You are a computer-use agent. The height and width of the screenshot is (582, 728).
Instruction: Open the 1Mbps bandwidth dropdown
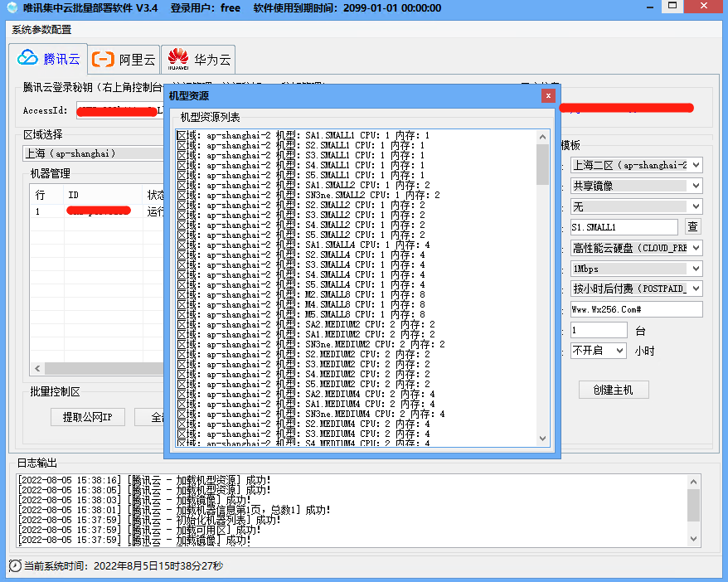tap(636, 269)
